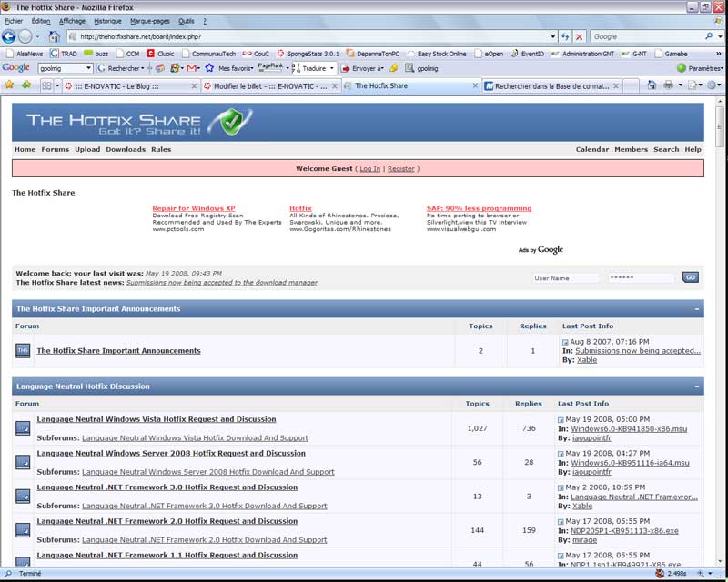The height and width of the screenshot is (582, 728).
Task: Open the Forums navigation link
Action: pos(55,149)
